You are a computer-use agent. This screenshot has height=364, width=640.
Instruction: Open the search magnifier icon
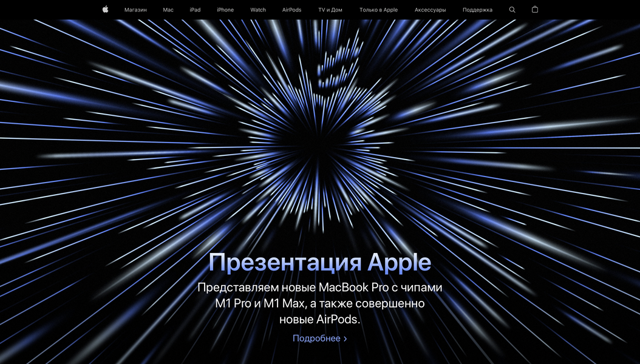point(512,10)
